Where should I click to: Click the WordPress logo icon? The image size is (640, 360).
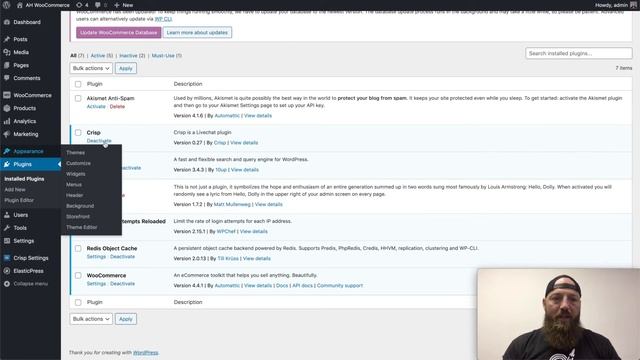(7, 5)
